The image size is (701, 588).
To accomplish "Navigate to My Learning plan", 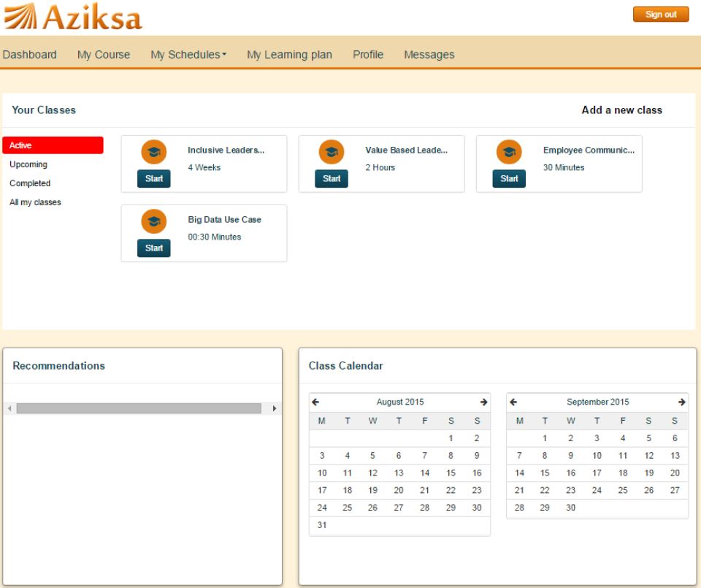I will coord(289,54).
